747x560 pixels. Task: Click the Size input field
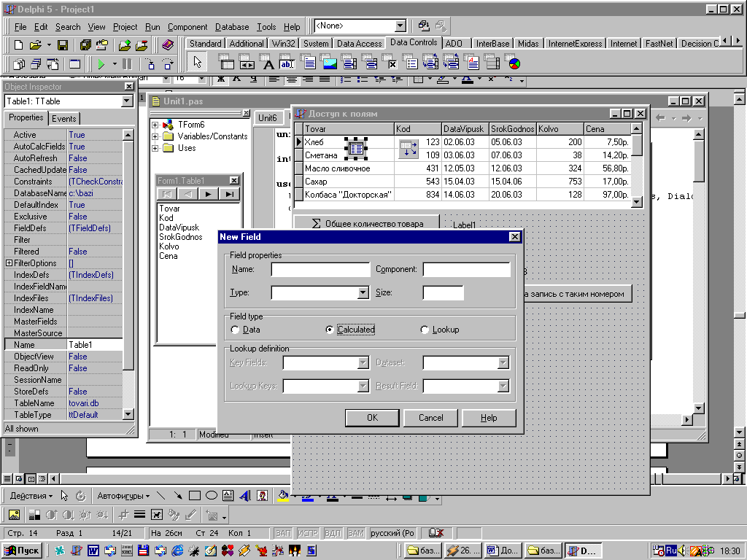click(443, 293)
